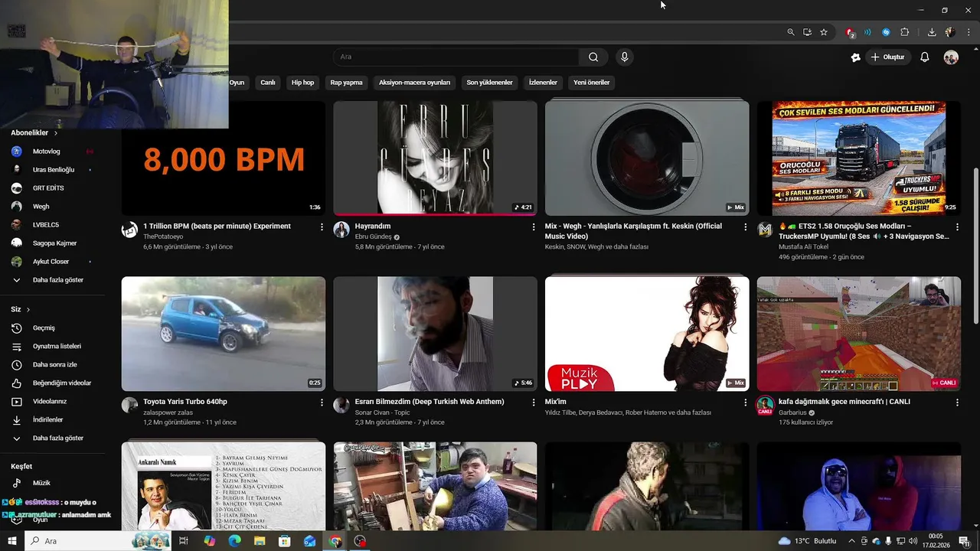Open options for Mix'im playlist

point(745,402)
